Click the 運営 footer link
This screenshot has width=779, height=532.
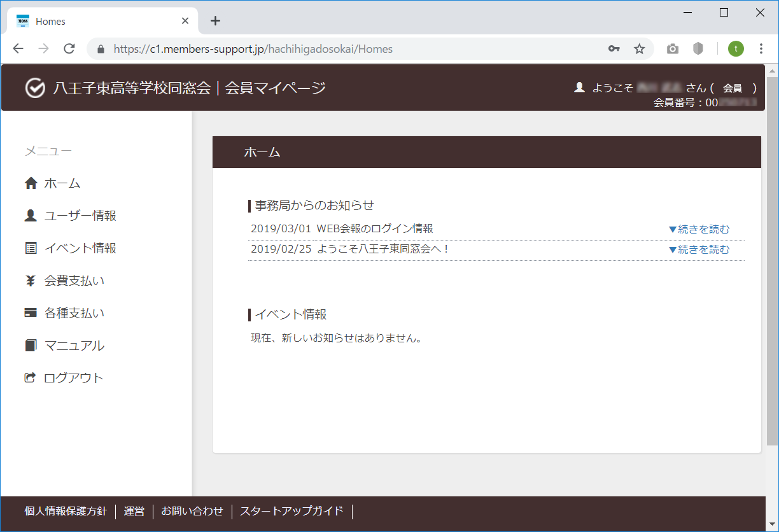pyautogui.click(x=134, y=511)
